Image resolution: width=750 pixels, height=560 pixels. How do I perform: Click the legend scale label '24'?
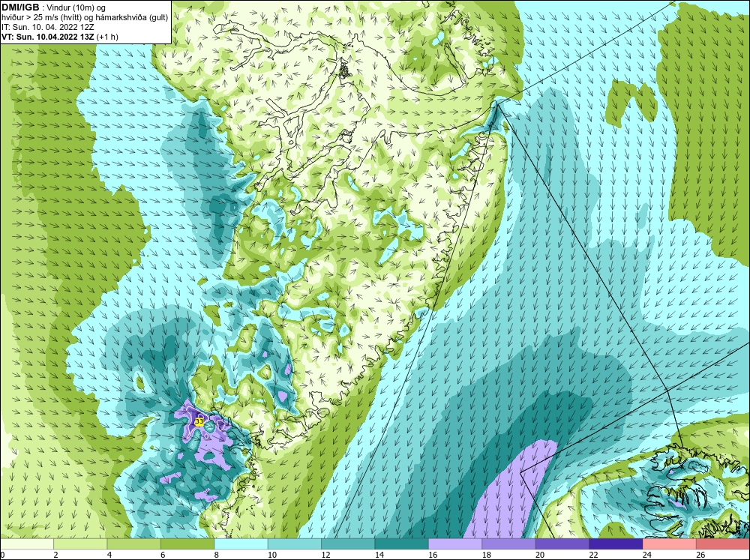pyautogui.click(x=646, y=555)
